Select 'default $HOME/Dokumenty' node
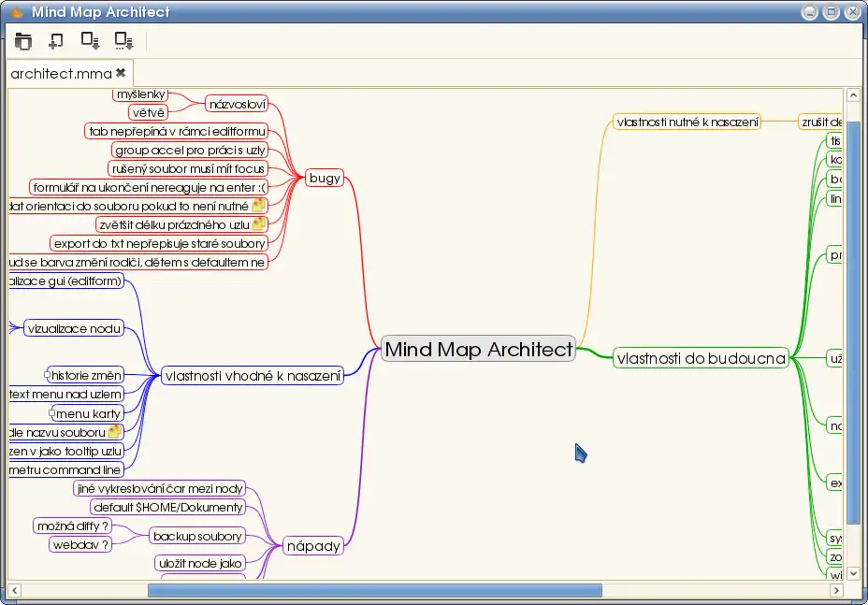The image size is (868, 605). (x=167, y=507)
